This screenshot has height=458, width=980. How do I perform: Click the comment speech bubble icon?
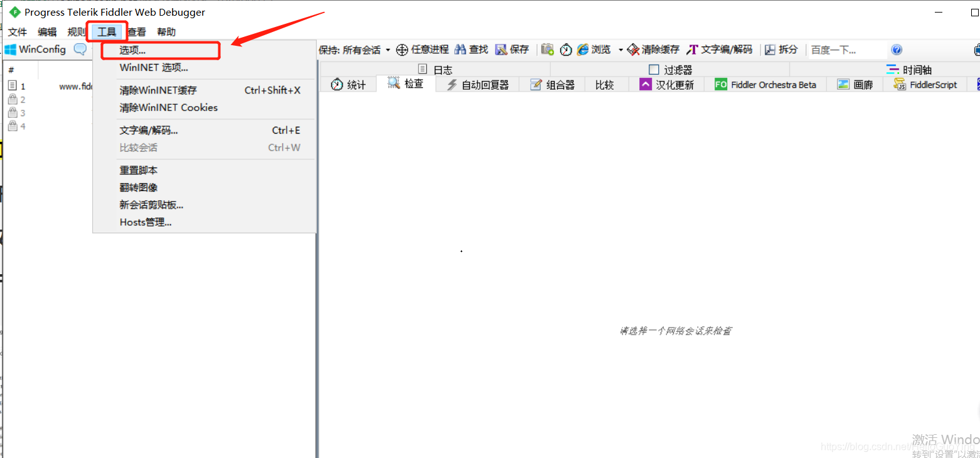(x=80, y=49)
